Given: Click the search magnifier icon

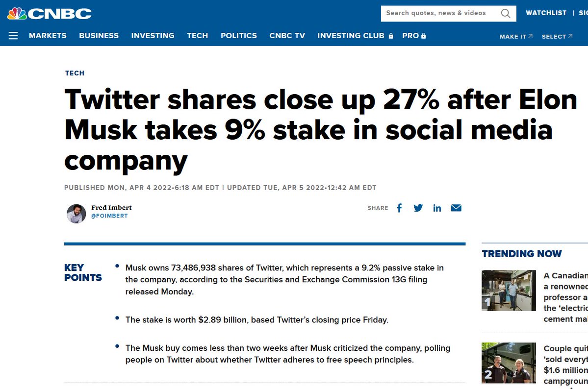Looking at the screenshot, I should (x=506, y=14).
